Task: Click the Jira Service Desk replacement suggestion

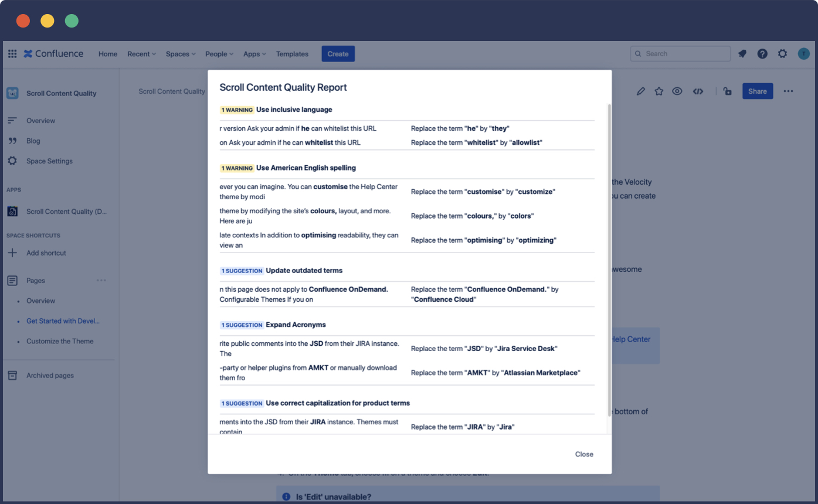Action: pos(484,349)
